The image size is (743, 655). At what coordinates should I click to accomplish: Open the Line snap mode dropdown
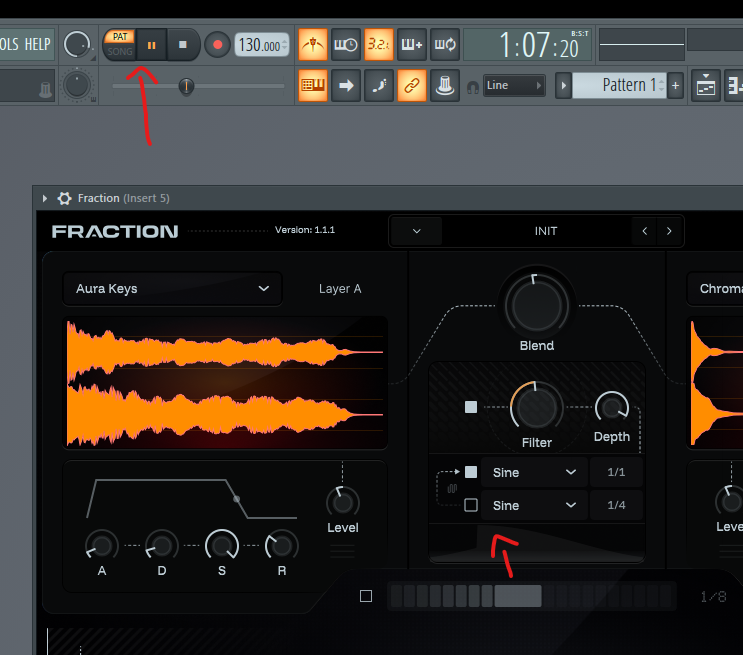point(514,86)
